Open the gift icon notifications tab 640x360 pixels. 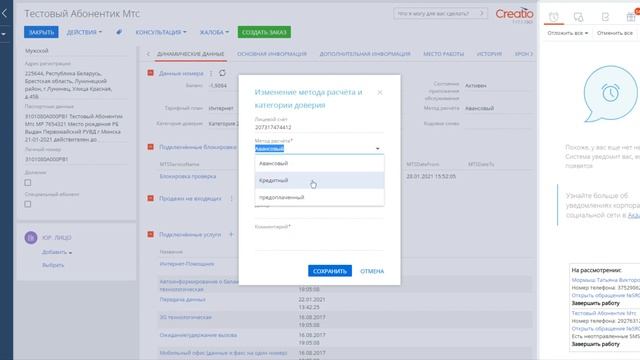(631, 17)
